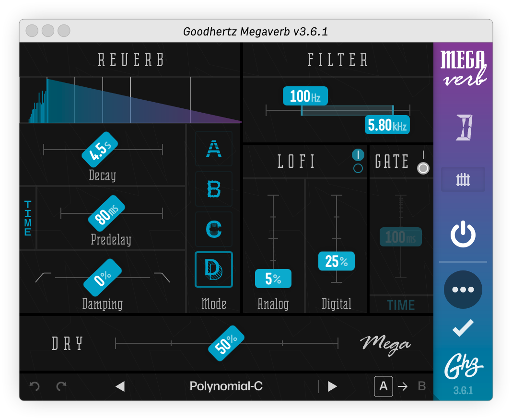
Task: Click the Damping label
Action: click(103, 304)
